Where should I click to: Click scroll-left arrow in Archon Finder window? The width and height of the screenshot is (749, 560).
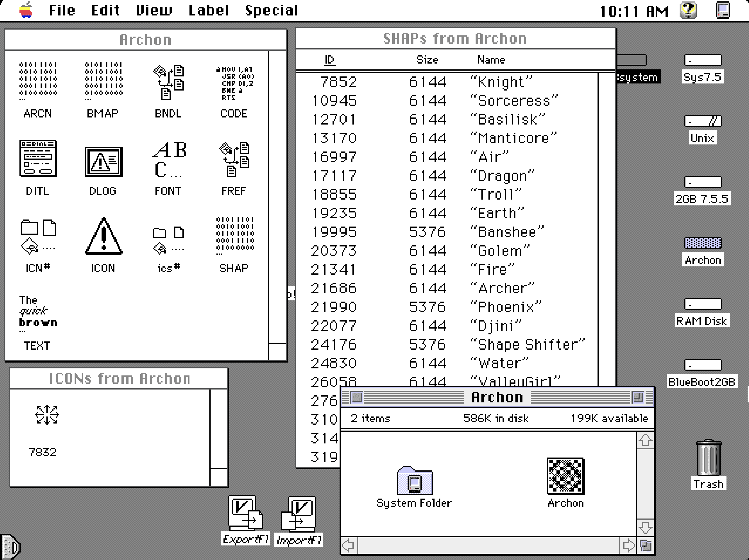click(x=349, y=545)
